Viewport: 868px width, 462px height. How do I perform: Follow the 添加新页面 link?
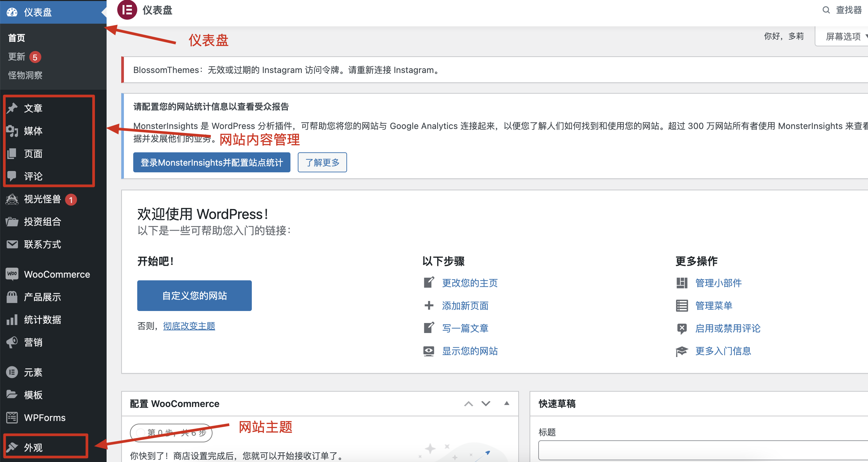(x=465, y=306)
